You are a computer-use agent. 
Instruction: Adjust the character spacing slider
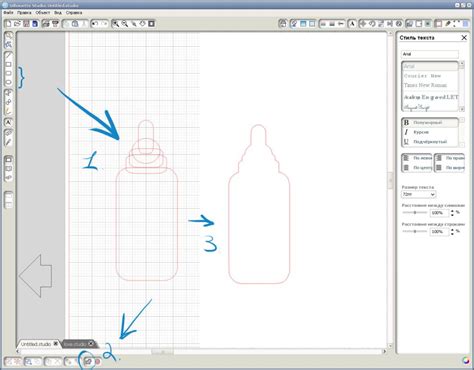tap(415, 212)
